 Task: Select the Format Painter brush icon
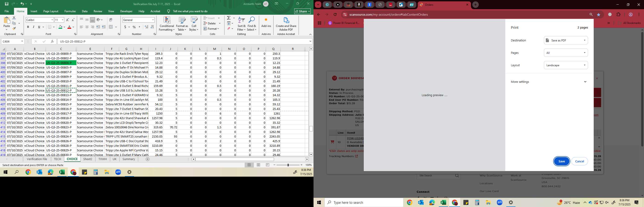(14, 28)
